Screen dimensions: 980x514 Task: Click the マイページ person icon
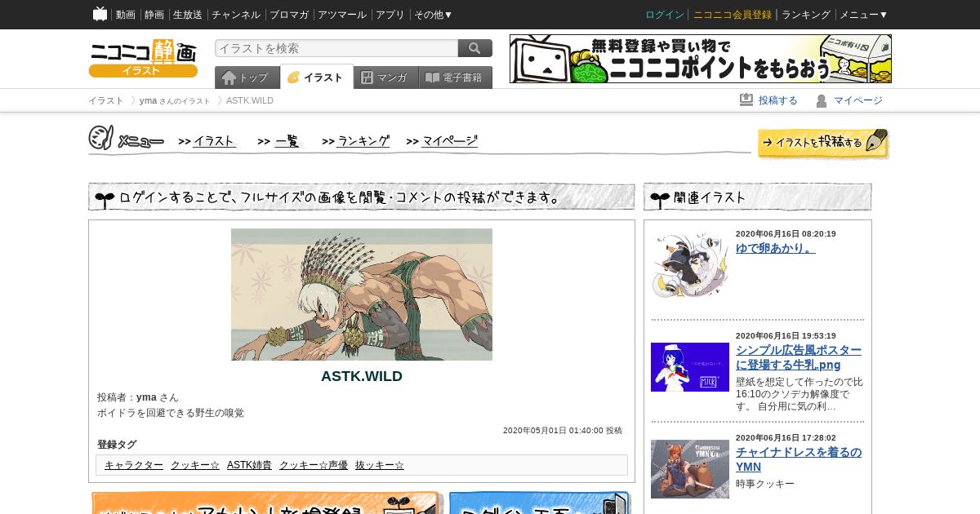coord(822,100)
